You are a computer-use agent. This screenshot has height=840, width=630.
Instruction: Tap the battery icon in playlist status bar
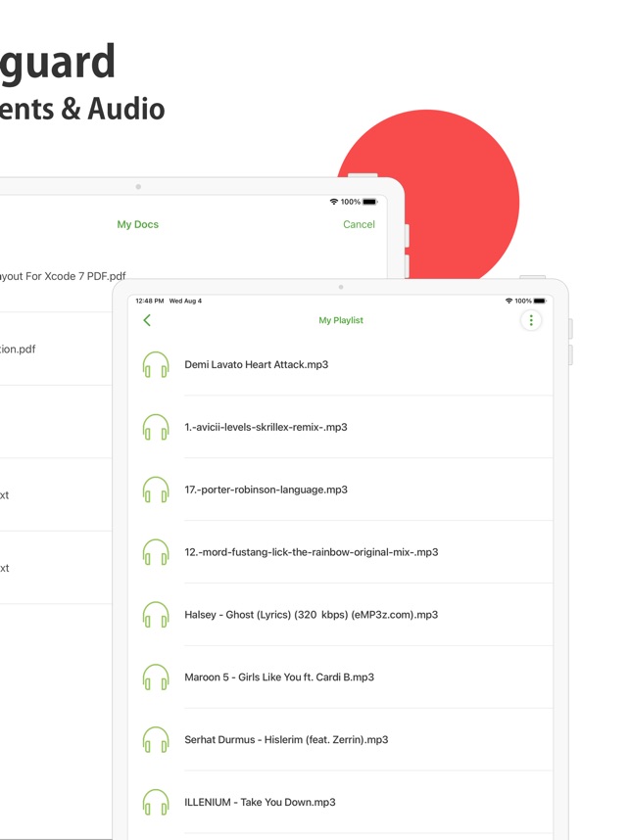coord(540,302)
